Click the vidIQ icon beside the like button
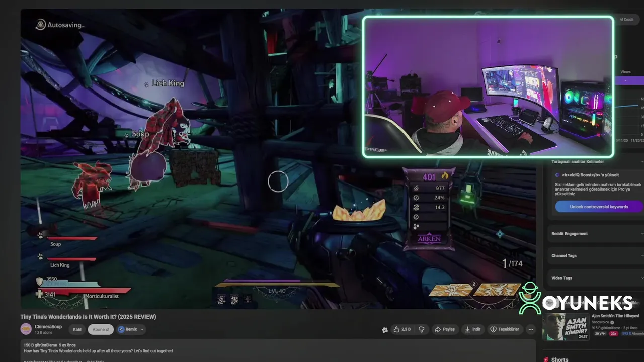Screen dimensions: 644x362 385,330
